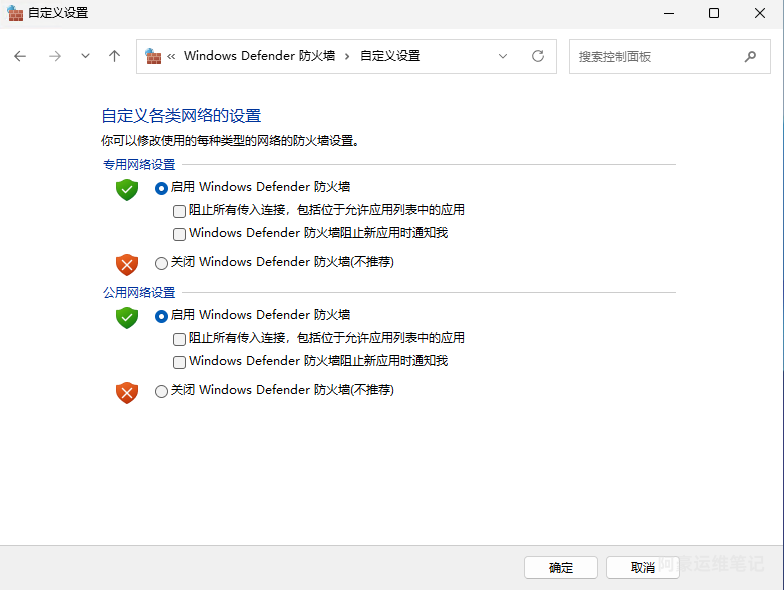The width and height of the screenshot is (784, 590).
Task: Select 关闭 firewall for private network
Action: tap(161, 264)
